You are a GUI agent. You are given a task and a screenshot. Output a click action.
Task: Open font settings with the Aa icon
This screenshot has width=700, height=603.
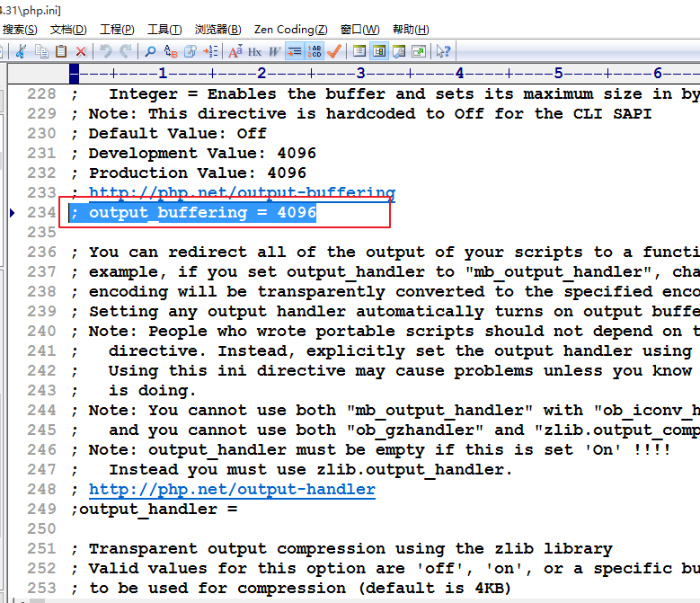click(235, 51)
